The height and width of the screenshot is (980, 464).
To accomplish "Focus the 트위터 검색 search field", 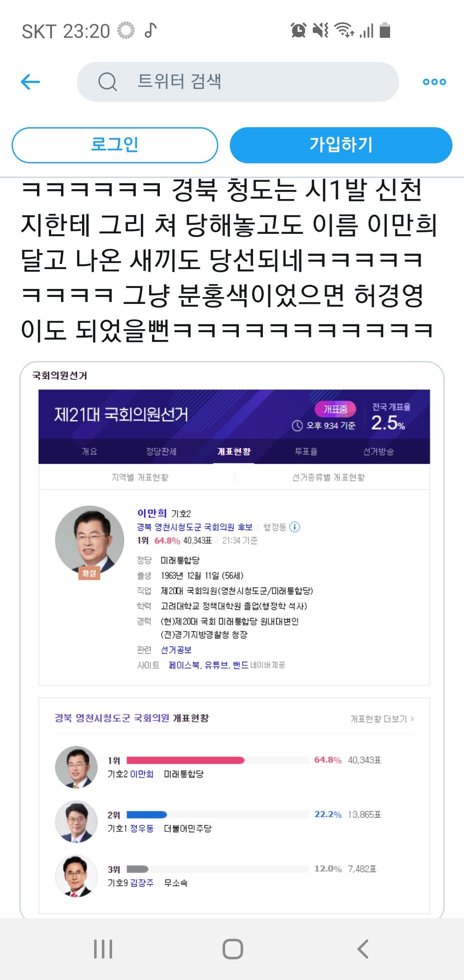I will pos(238,82).
